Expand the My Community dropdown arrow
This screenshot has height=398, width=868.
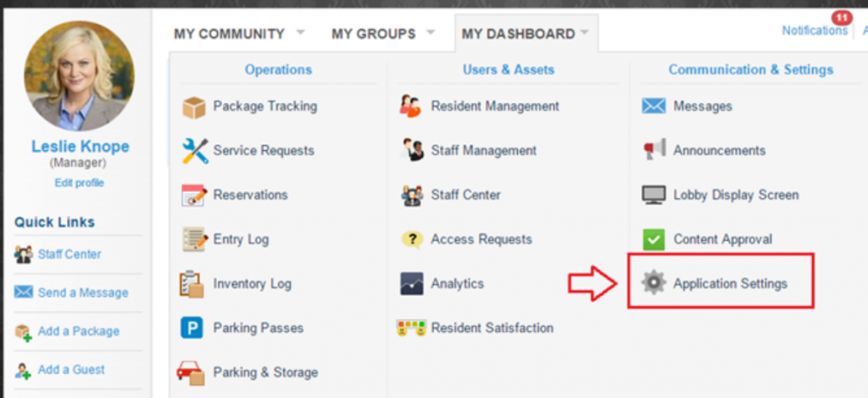(x=300, y=33)
